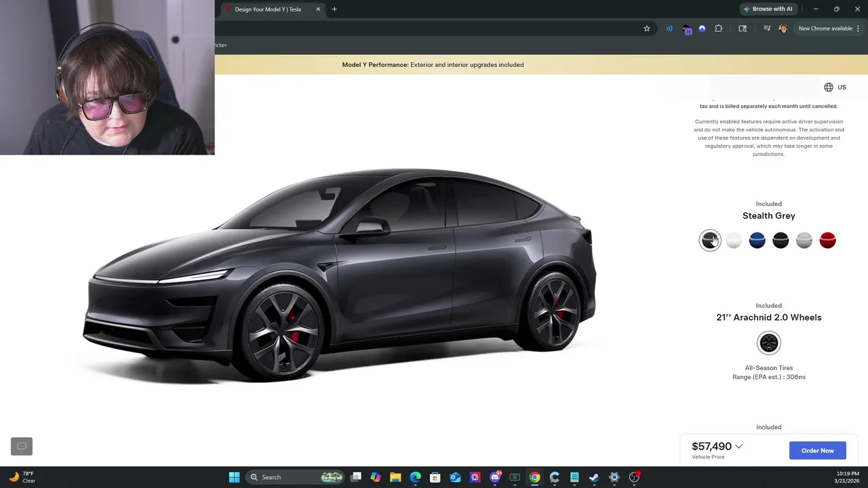This screenshot has width=868, height=488.
Task: Open Task View in the taskbar
Action: click(x=356, y=477)
